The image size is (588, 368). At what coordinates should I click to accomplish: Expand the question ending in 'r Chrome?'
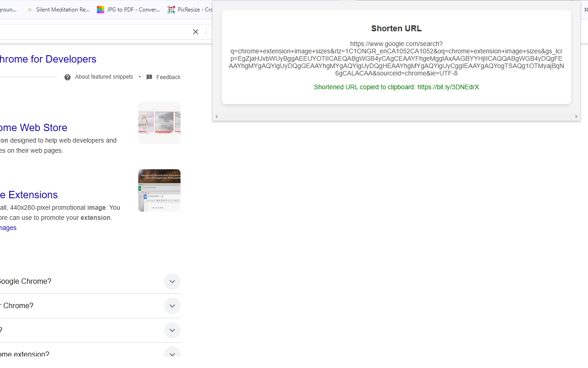(x=90, y=306)
